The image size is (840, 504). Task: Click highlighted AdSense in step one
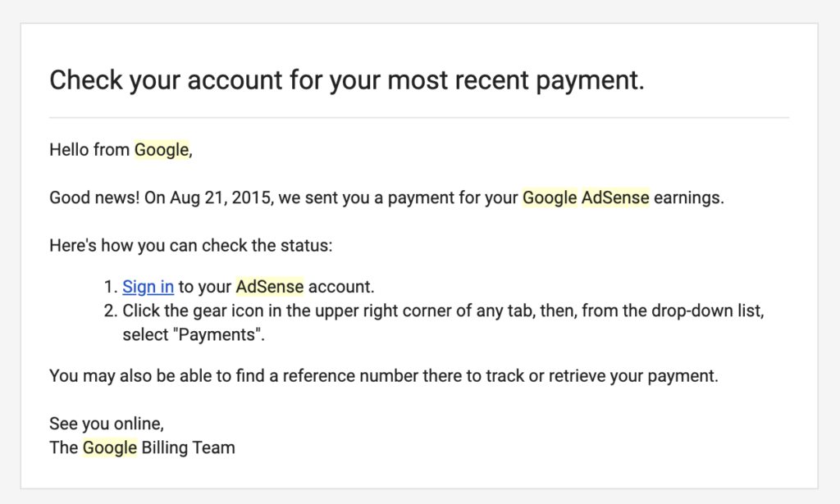tap(269, 287)
